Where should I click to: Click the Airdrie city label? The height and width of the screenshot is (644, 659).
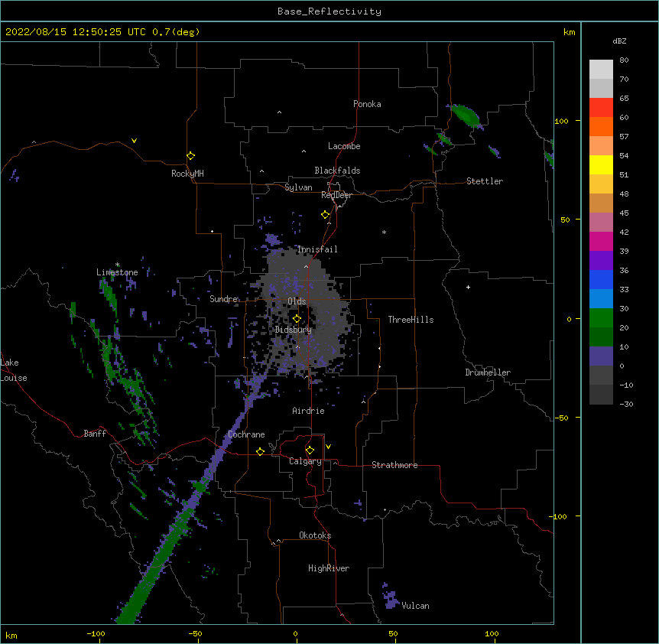click(x=308, y=411)
